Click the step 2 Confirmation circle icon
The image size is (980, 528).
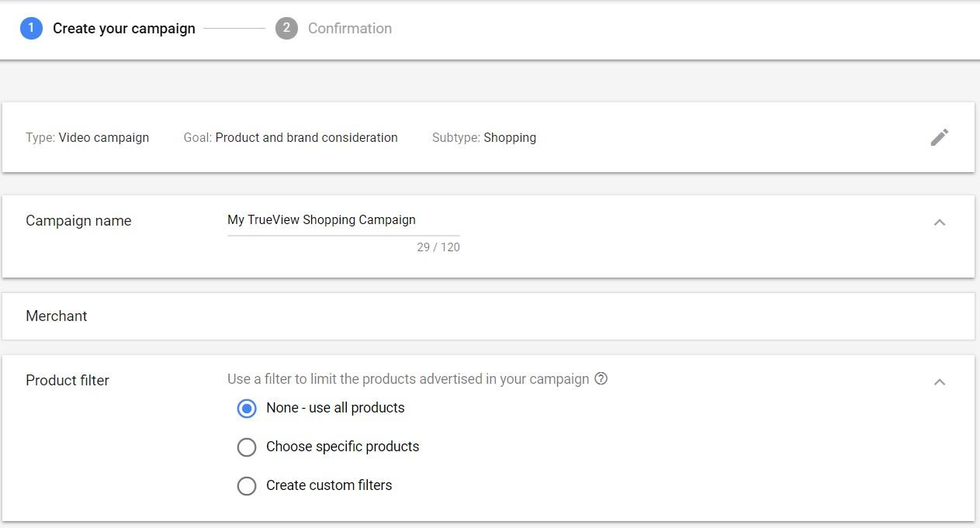[286, 29]
